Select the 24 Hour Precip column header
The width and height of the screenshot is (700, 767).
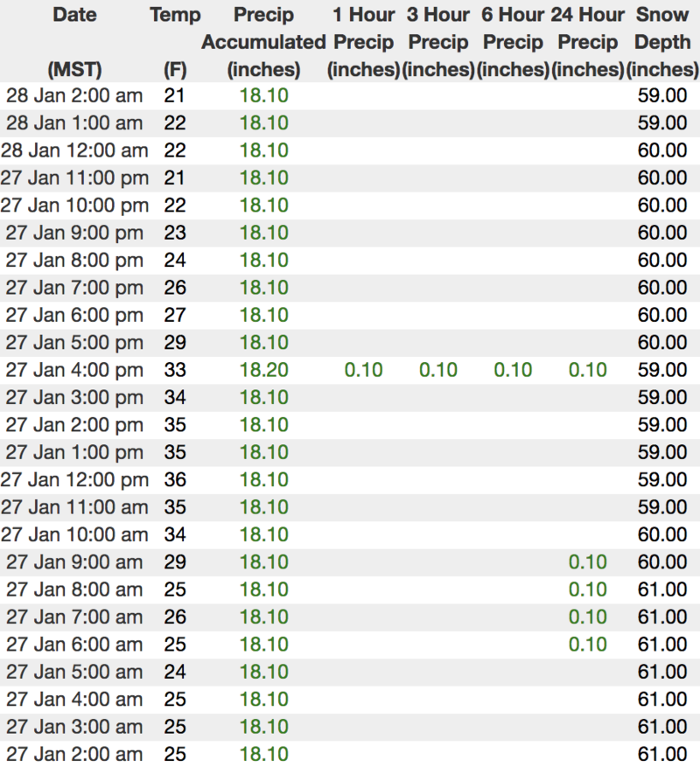[587, 41]
